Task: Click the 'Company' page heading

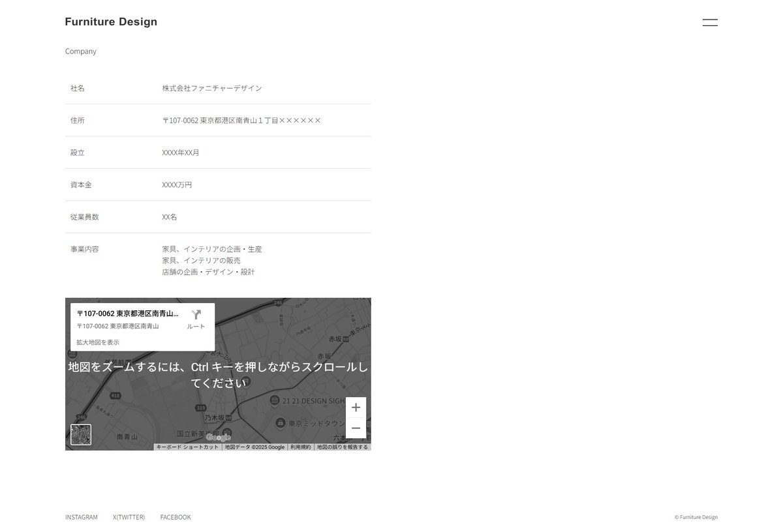Action: (81, 51)
